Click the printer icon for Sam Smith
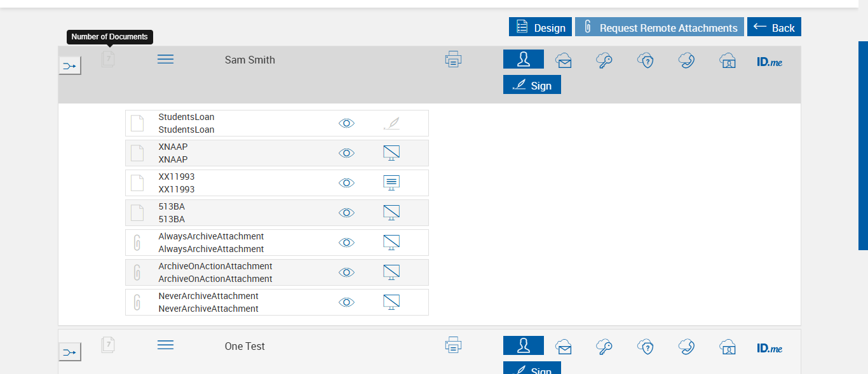Image resolution: width=868 pixels, height=374 pixels. (x=453, y=60)
